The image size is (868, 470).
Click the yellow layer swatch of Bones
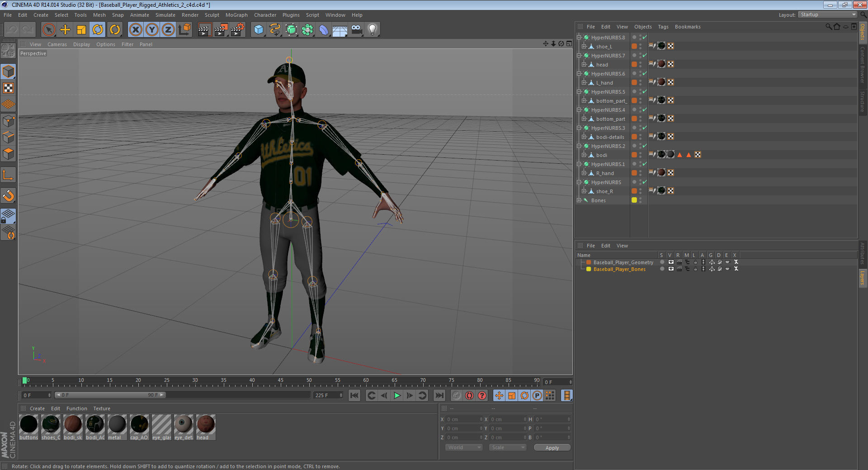coord(634,200)
